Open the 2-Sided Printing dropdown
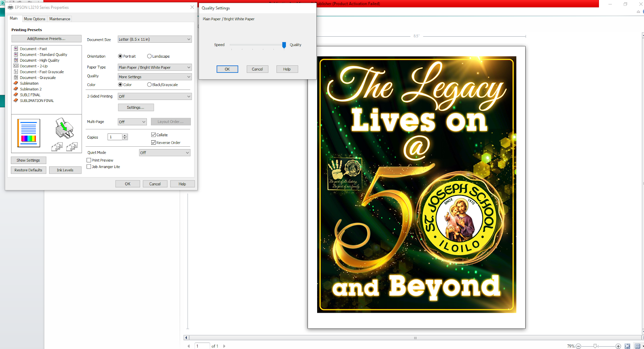The height and width of the screenshot is (349, 644). point(155,97)
